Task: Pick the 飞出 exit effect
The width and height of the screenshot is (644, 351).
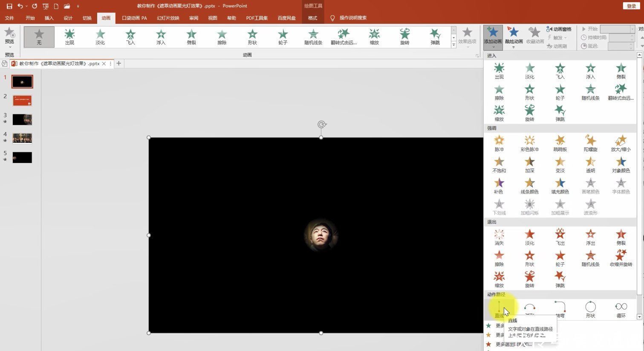Action: click(560, 237)
